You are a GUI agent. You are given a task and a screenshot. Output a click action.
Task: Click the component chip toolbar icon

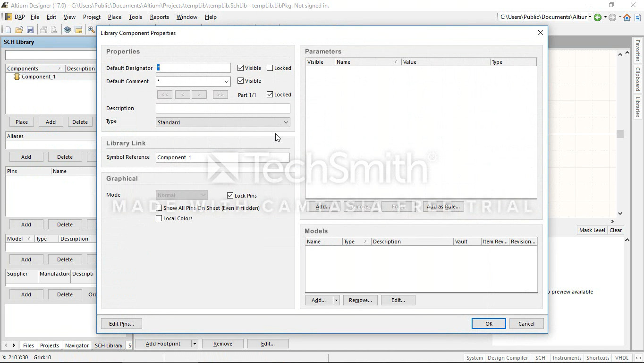[x=68, y=30]
